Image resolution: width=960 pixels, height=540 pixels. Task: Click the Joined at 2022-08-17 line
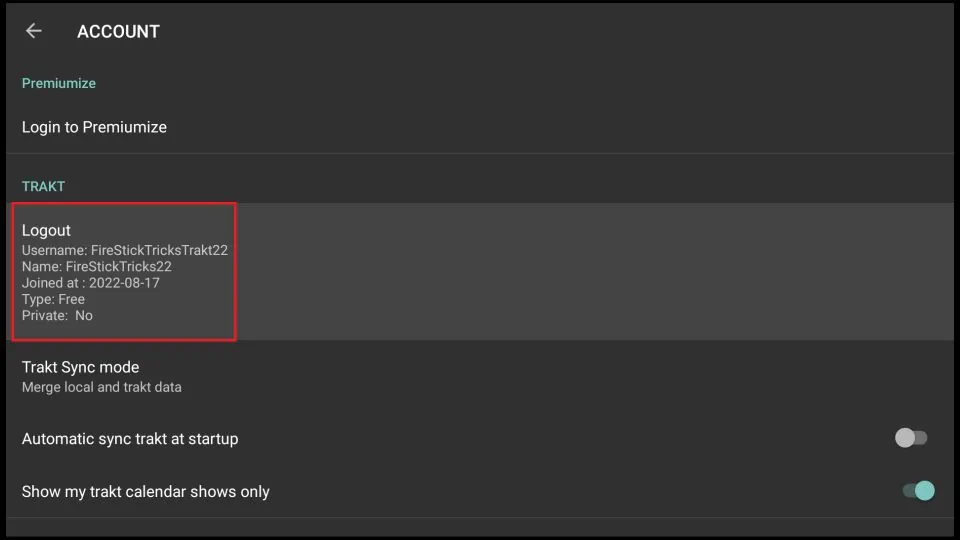(x=91, y=283)
